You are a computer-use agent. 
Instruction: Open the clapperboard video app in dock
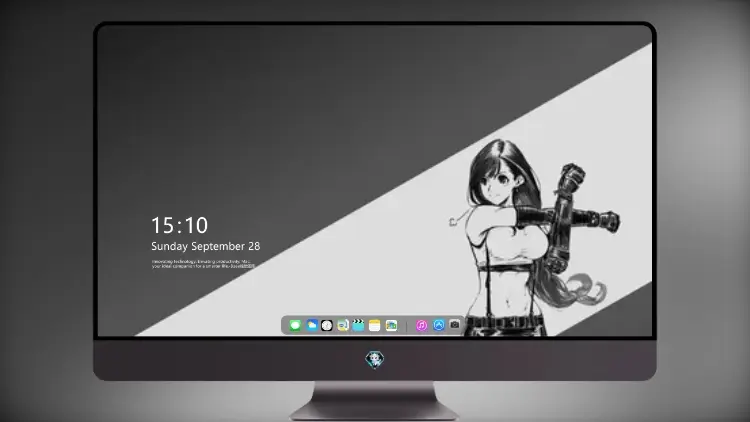[x=358, y=325]
